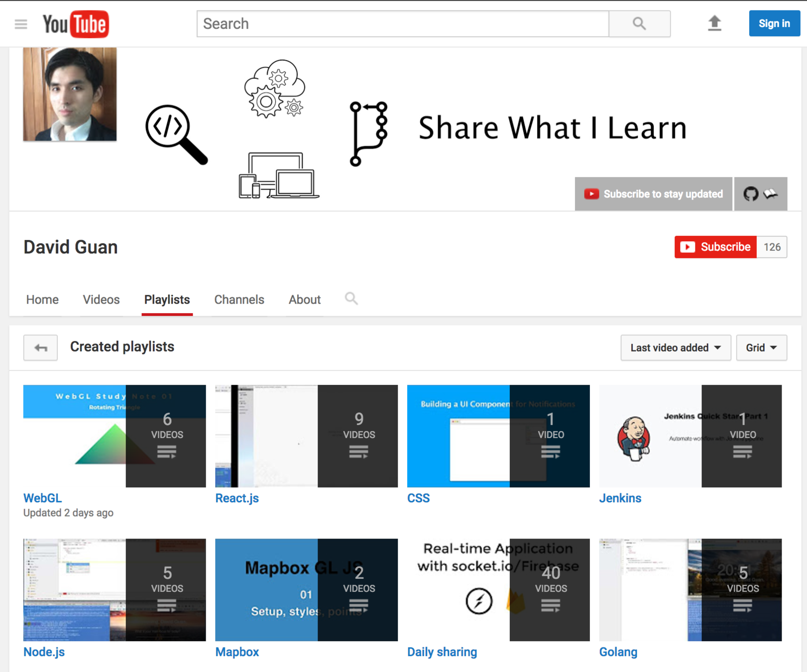
Task: Click the Node.js playlist thumbnail
Action: 115,590
